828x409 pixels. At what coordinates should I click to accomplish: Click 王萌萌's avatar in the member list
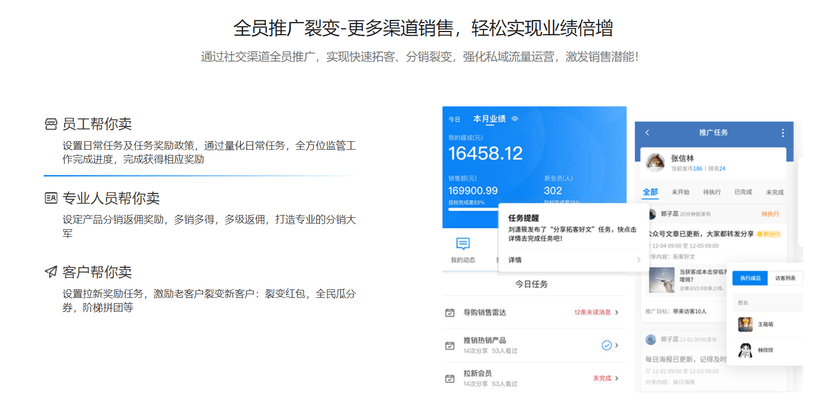tap(745, 324)
